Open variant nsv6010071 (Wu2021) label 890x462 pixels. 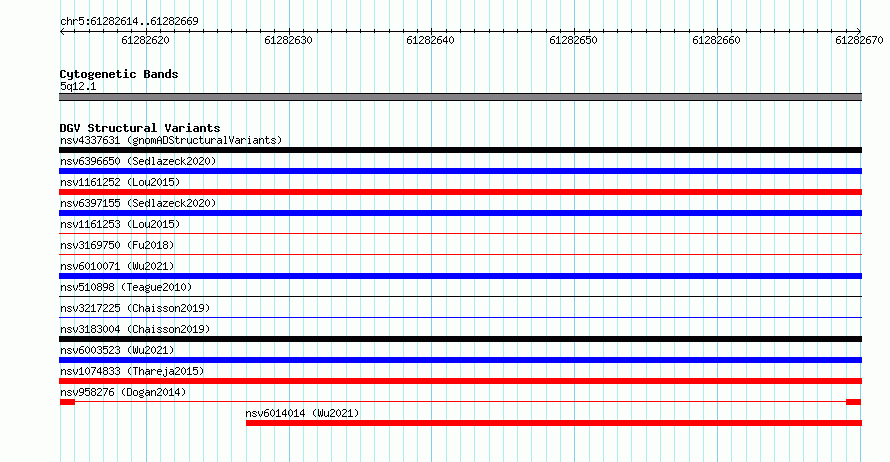[x=117, y=266]
